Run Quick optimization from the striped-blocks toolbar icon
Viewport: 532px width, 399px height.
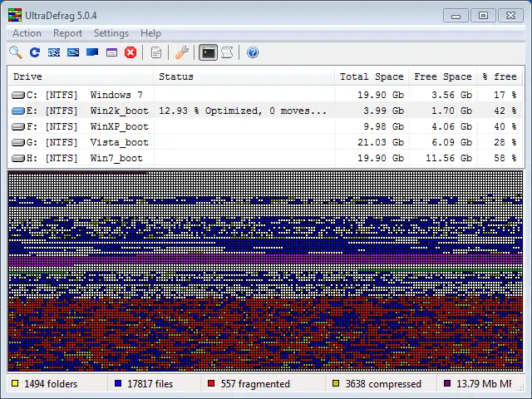tap(73, 52)
